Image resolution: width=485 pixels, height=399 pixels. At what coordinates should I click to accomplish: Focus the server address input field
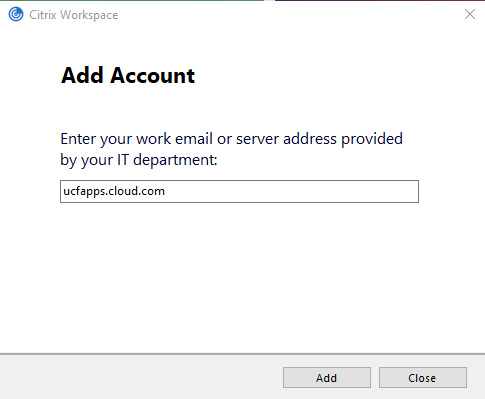coord(239,191)
